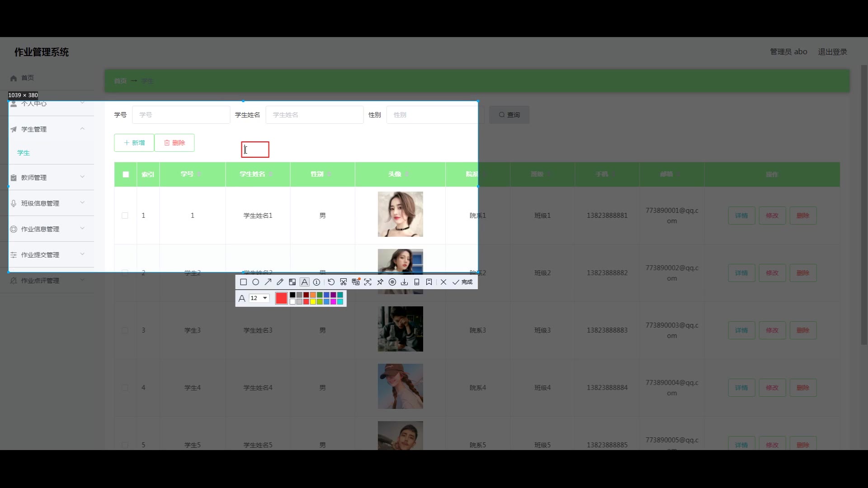Pick the arrow annotation tool

coord(268,282)
